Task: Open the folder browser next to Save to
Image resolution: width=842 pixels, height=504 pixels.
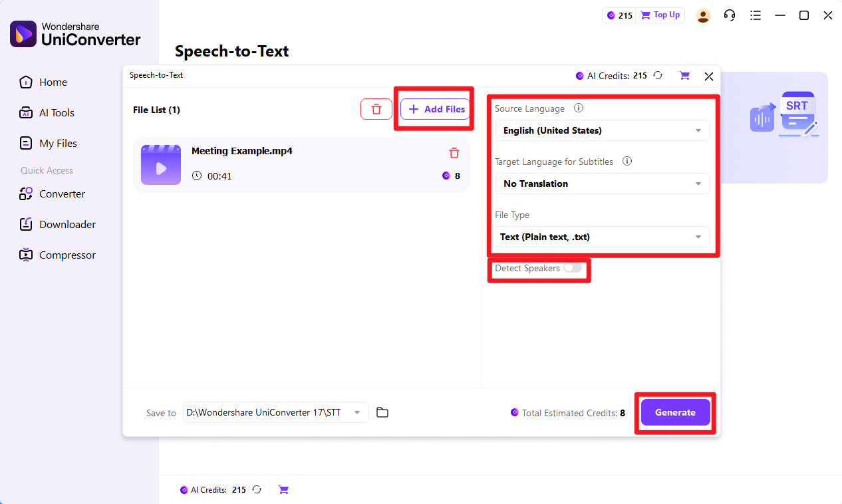Action: (382, 412)
